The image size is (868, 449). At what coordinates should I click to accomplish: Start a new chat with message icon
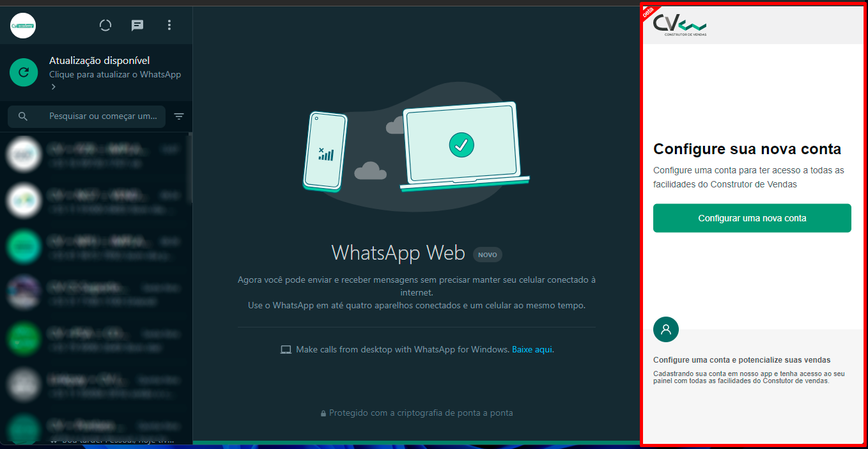[x=137, y=25]
